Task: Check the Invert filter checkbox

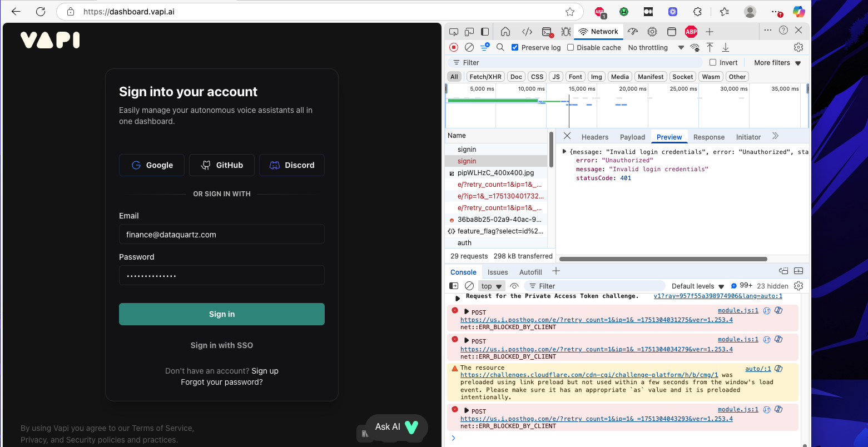Action: click(712, 62)
